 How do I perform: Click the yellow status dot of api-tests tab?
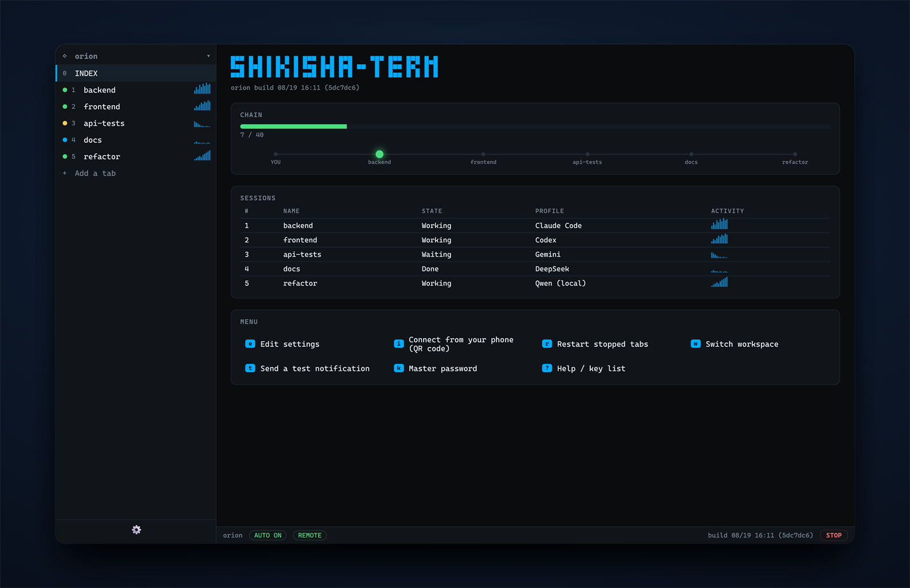point(65,123)
